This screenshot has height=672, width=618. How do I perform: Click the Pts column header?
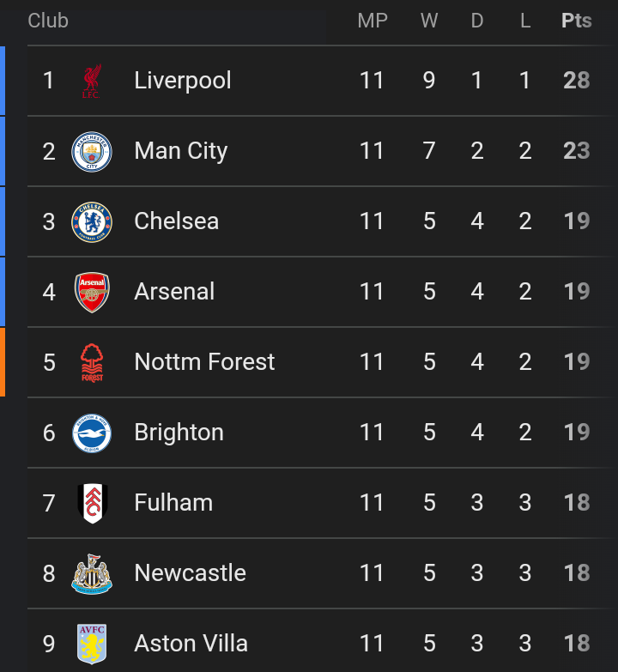(577, 21)
